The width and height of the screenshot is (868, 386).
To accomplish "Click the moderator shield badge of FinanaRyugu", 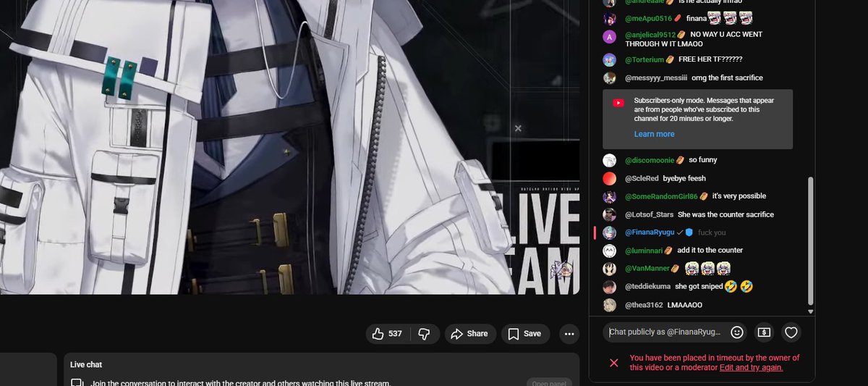I will pyautogui.click(x=689, y=232).
